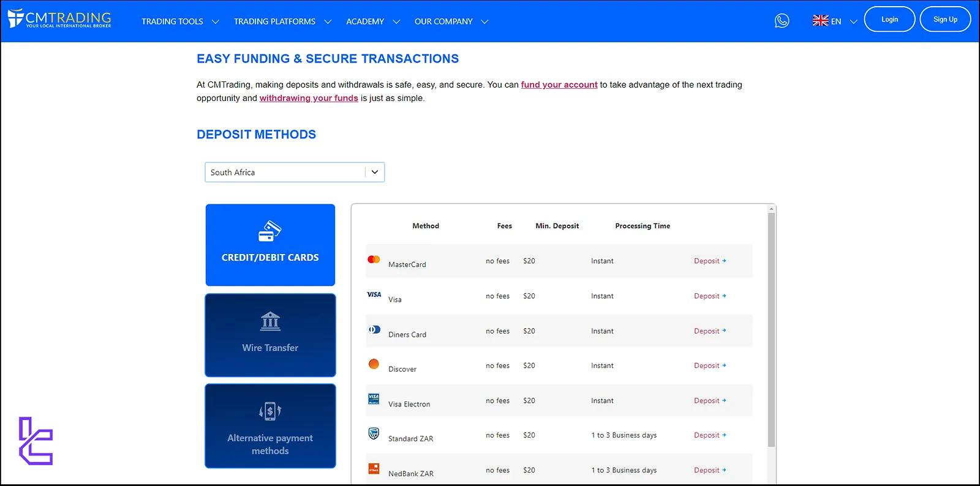Screen dimensions: 980x486
Task: Click the Processing Time column header
Action: pyautogui.click(x=643, y=226)
